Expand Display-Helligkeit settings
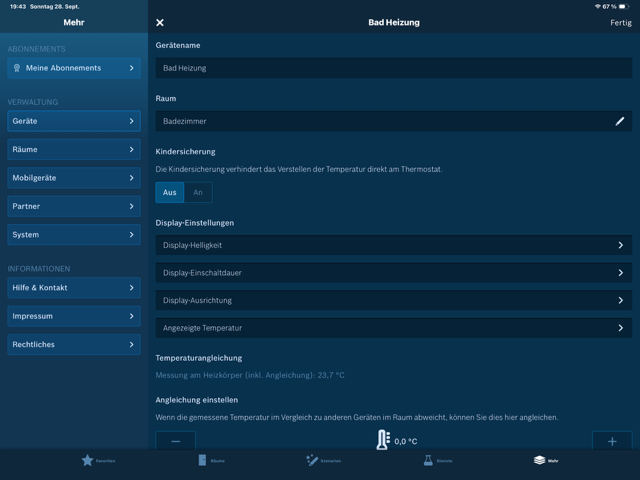Screen dimensions: 640x480 pyautogui.click(x=393, y=245)
